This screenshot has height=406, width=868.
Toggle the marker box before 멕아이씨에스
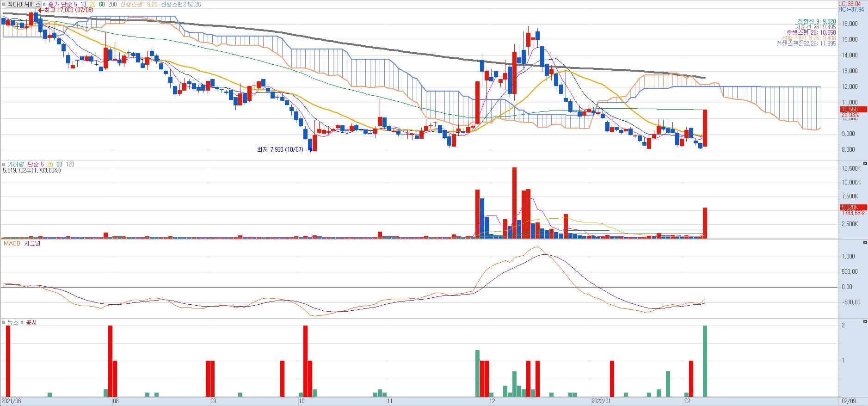coord(3,4)
